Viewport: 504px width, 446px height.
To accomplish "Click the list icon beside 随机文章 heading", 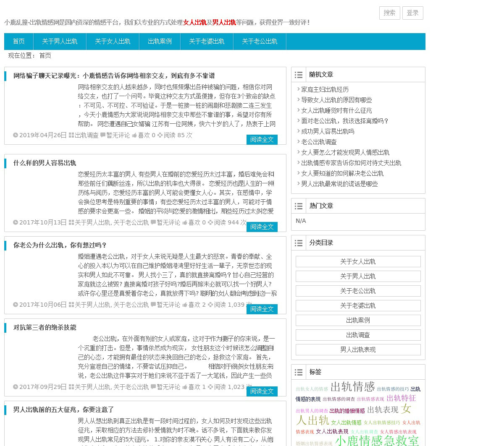I will tap(299, 75).
